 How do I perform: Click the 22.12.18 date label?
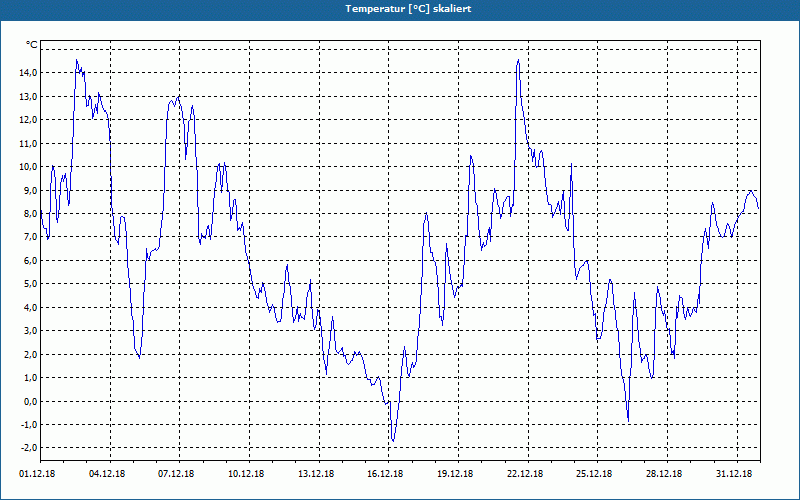525,474
